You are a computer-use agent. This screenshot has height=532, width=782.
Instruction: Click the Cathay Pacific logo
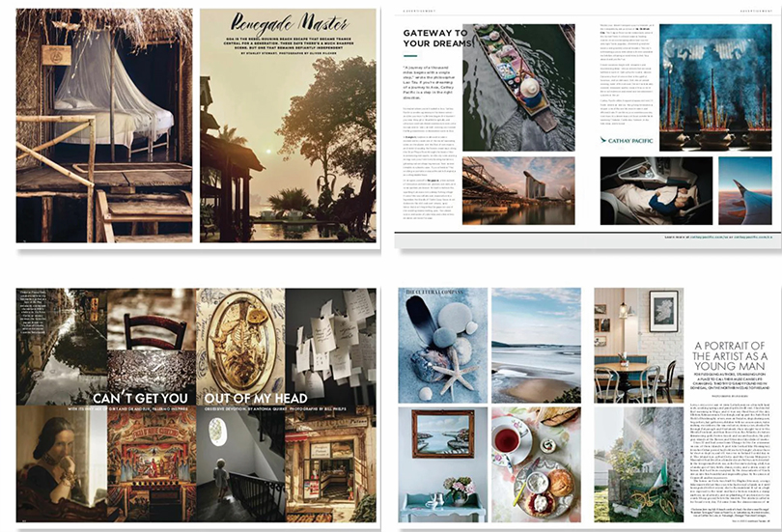point(627,140)
